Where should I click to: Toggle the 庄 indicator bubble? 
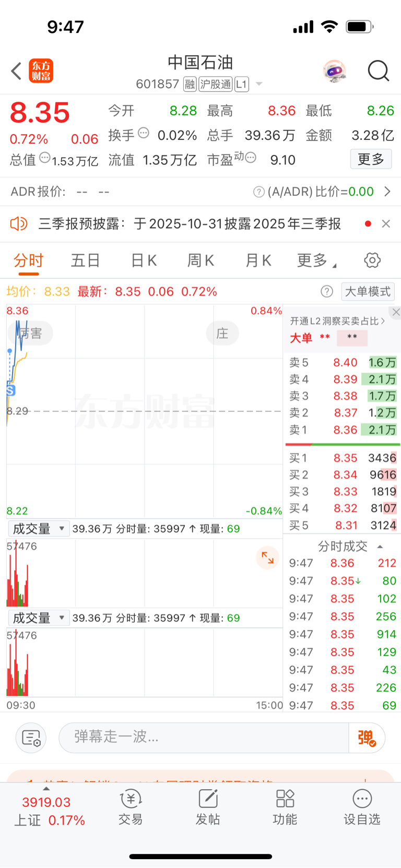click(x=222, y=333)
